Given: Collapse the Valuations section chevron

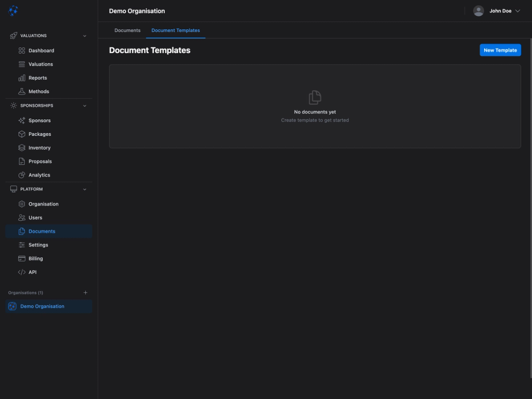Looking at the screenshot, I should point(84,35).
